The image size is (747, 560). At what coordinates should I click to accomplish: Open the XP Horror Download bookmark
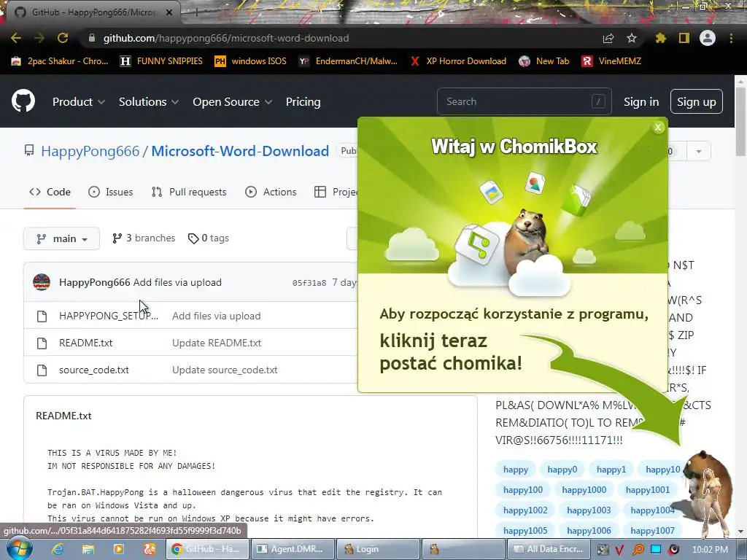[458, 61]
